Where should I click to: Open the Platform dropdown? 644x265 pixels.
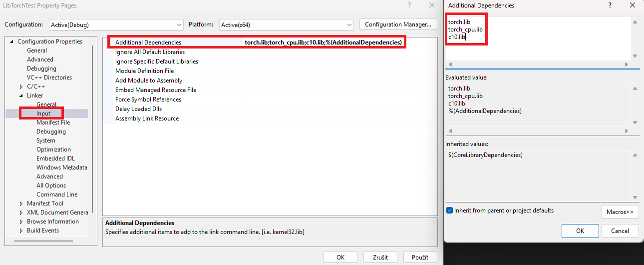(x=287, y=24)
